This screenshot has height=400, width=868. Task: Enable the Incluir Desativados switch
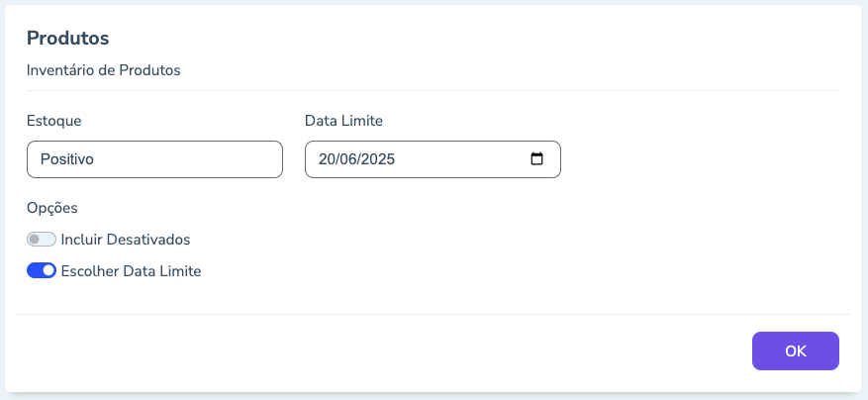(42, 240)
